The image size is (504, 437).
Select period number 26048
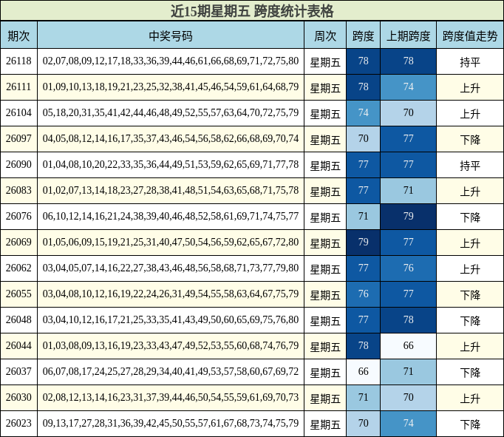[x=18, y=319]
